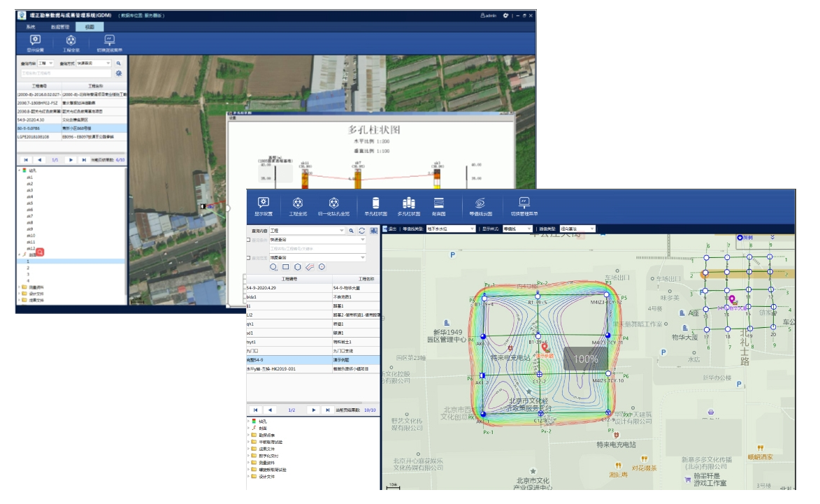Enable the 查询条件 checkbox
The image size is (820, 504).
(249, 240)
